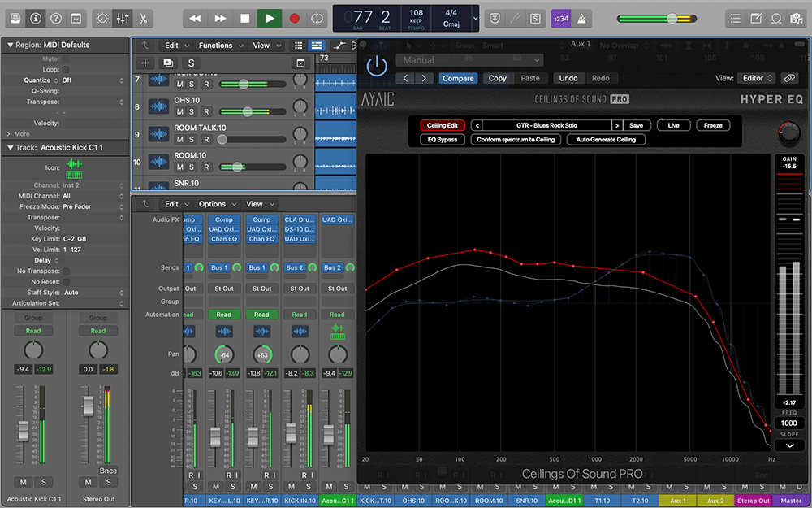
Task: Toggle the Metronome click icon
Action: [x=581, y=19]
